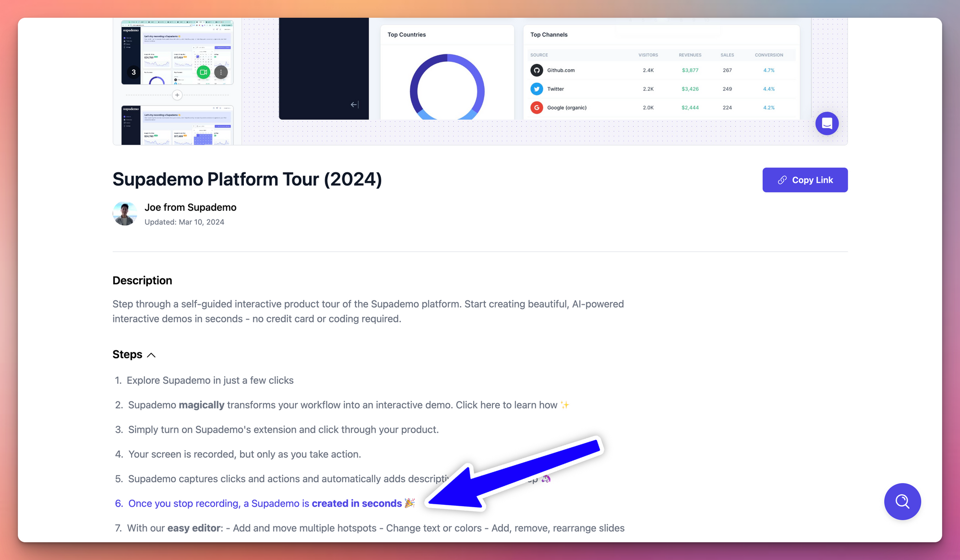The height and width of the screenshot is (560, 960).
Task: Click Twitter conversion value 4.4%
Action: click(768, 89)
